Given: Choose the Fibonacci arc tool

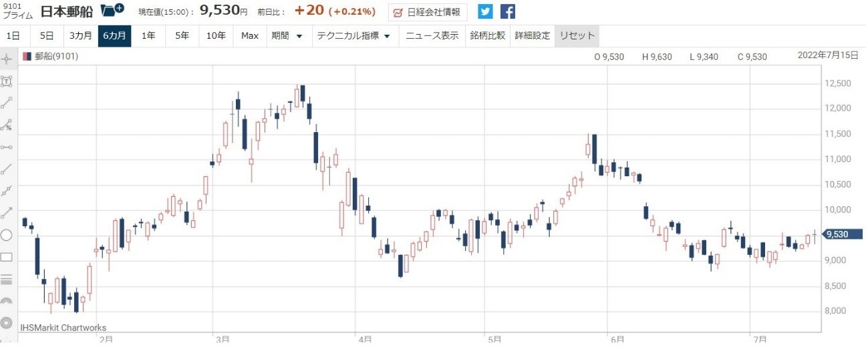Looking at the screenshot, I should pos(7,301).
